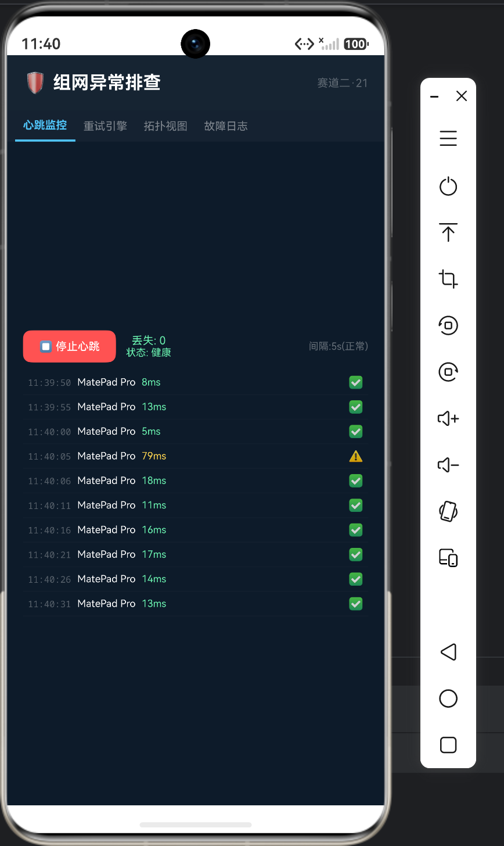Open the emulator hamburger menu
This screenshot has width=504, height=846.
[448, 138]
